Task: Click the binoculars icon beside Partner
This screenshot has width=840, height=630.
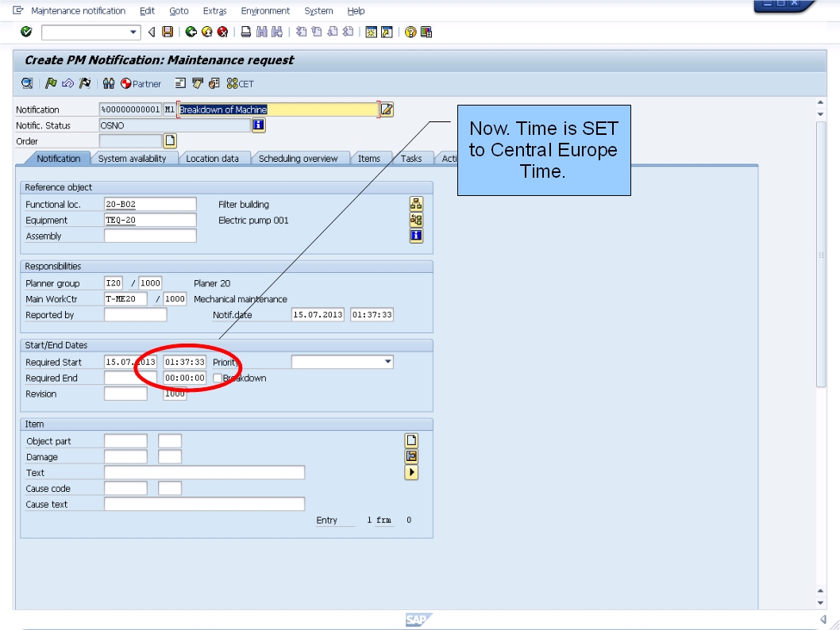Action: click(x=109, y=83)
